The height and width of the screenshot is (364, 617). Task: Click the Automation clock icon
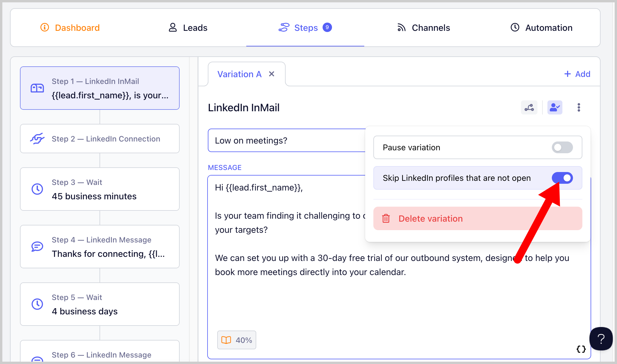pos(515,27)
